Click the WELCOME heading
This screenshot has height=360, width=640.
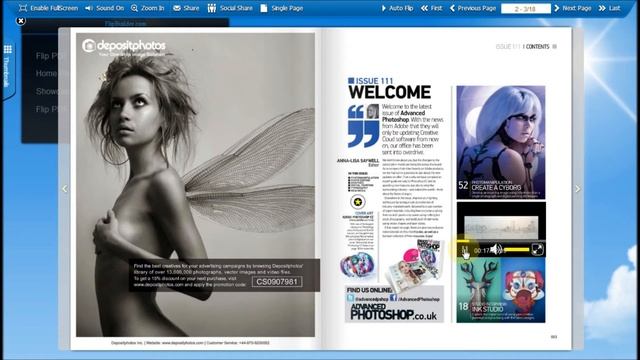point(389,92)
